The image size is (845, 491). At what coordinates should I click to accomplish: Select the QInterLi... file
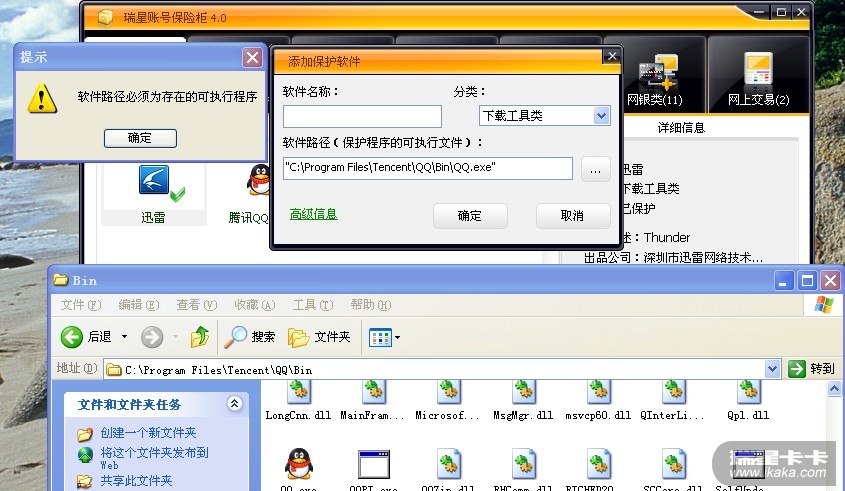pyautogui.click(x=673, y=400)
